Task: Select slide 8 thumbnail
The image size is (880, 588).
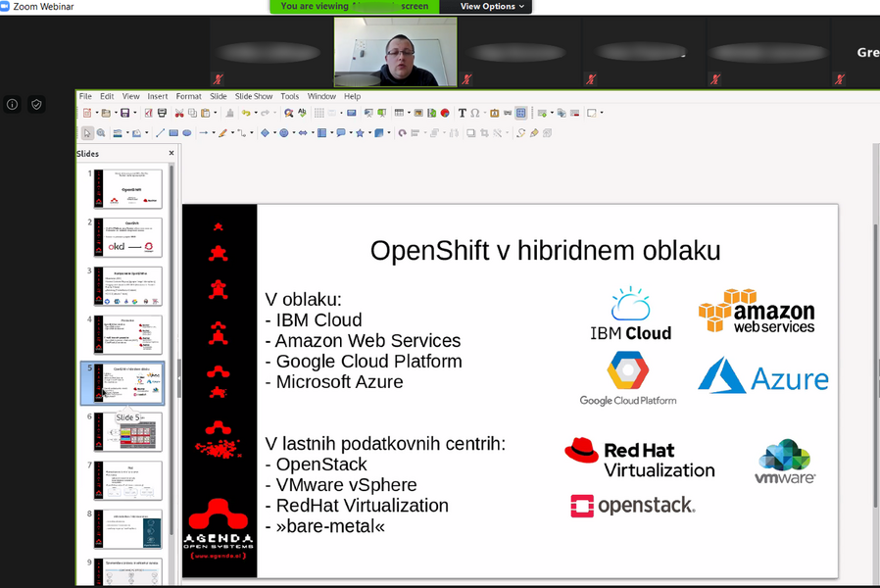Action: click(128, 529)
